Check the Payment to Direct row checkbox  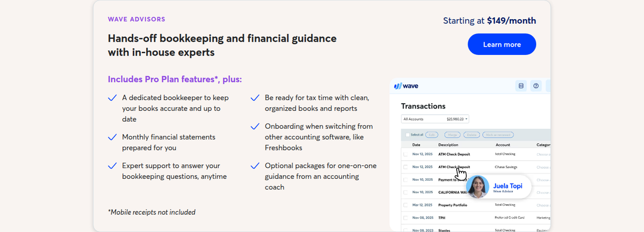(x=405, y=180)
